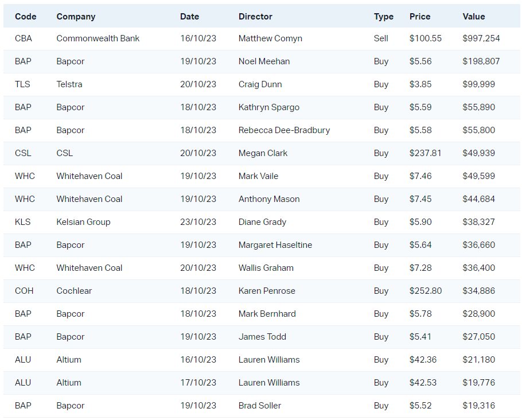Viewport: 522px width, 420px height.
Task: Click the $237.81 price cell
Action: (426, 153)
